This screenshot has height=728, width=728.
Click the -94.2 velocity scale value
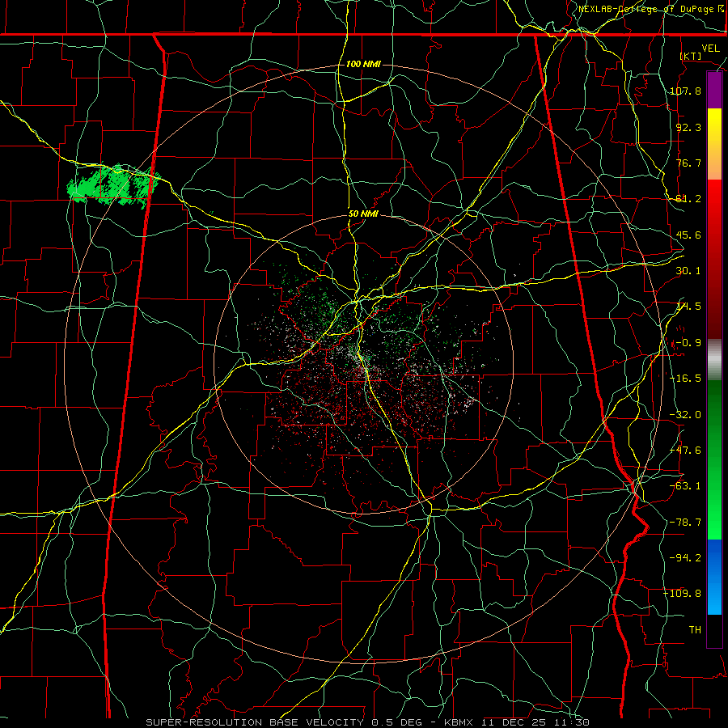(685, 558)
